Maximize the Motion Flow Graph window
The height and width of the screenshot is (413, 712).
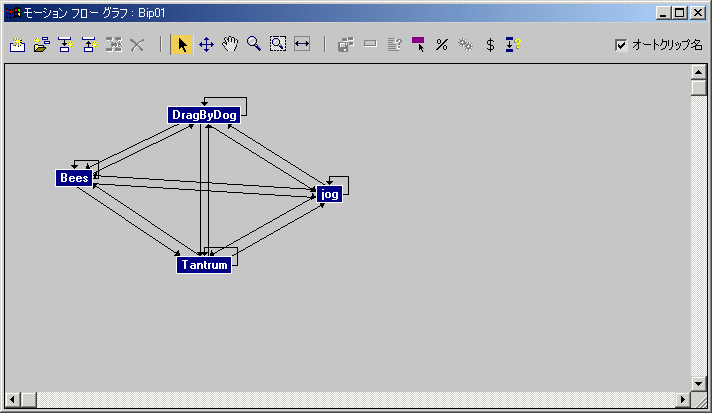point(680,13)
